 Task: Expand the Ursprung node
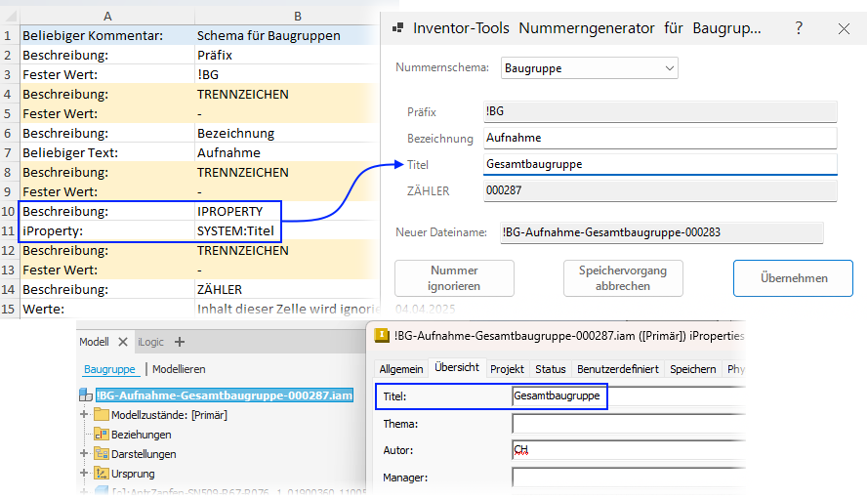tap(84, 473)
